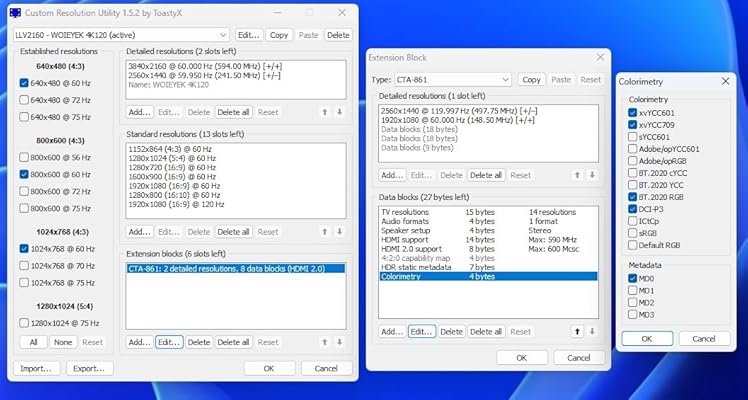The image size is (748, 400).
Task: Enable Adobe/opRGB checkbox
Action: (633, 161)
